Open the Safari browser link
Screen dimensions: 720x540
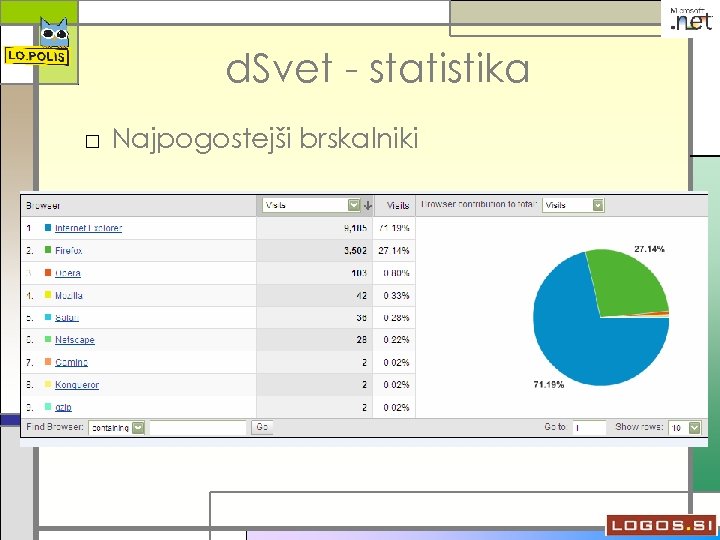pos(67,318)
